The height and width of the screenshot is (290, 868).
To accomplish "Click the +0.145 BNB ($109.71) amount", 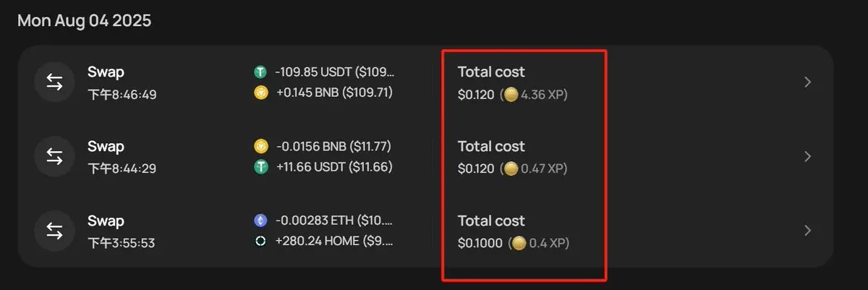I will (x=334, y=93).
